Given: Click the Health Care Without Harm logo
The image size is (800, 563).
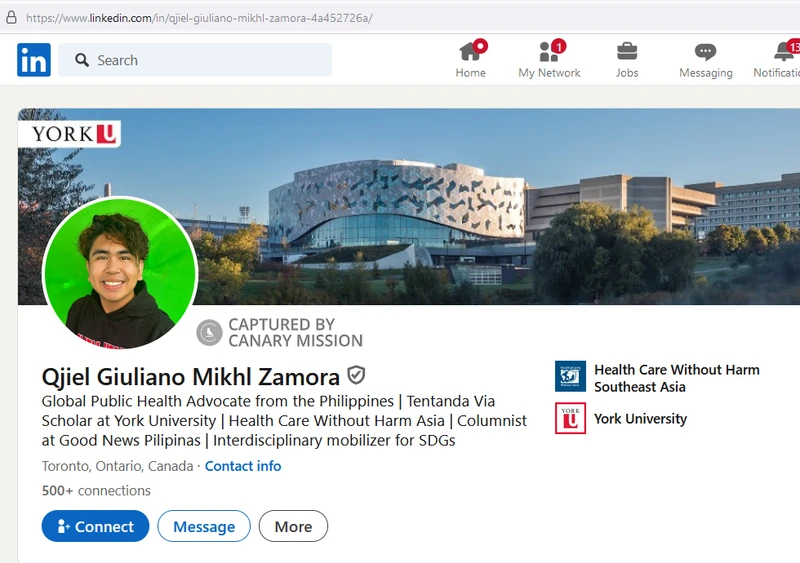Looking at the screenshot, I should pyautogui.click(x=570, y=376).
